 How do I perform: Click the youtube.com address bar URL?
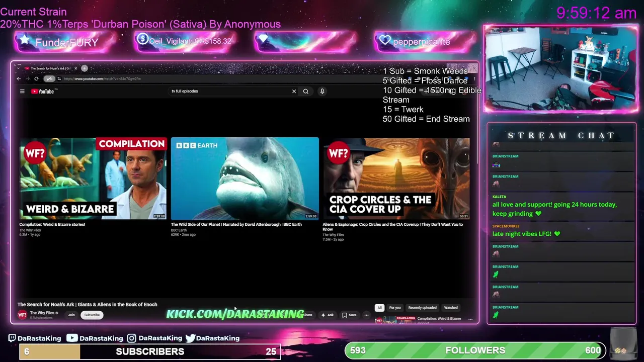click(x=102, y=79)
